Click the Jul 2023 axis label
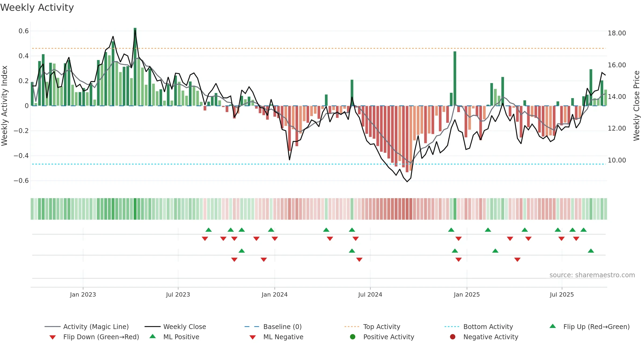 click(178, 294)
